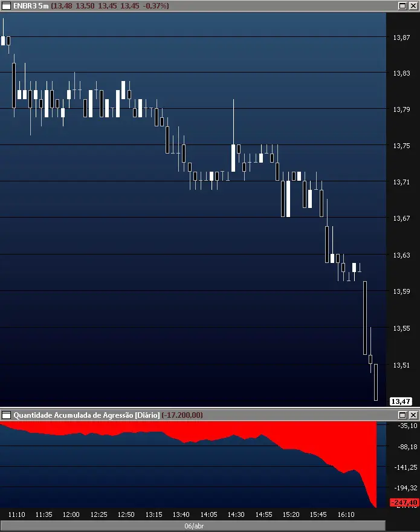Click the current price marker 13,47
Viewport: 420px width, 532px height.
click(x=401, y=401)
